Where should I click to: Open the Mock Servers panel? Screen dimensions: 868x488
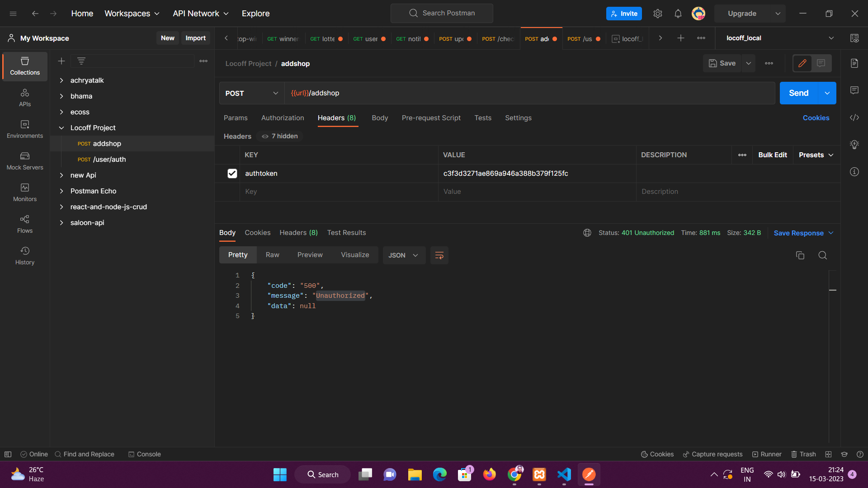[x=25, y=161]
